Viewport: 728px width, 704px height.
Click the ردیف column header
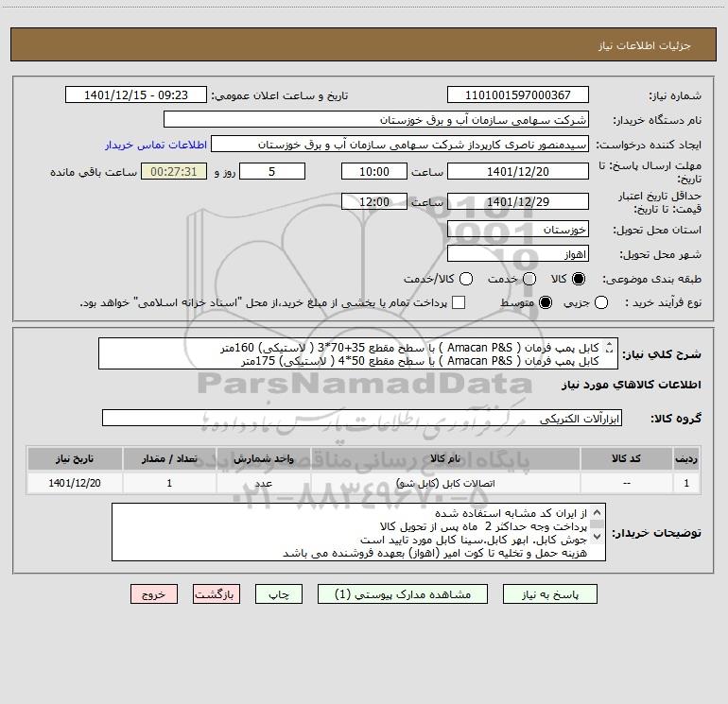coord(686,458)
